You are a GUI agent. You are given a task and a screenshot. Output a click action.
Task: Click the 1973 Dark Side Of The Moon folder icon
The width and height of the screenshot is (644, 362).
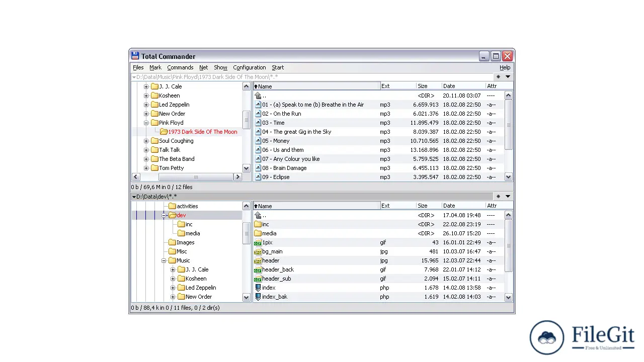[x=164, y=132]
